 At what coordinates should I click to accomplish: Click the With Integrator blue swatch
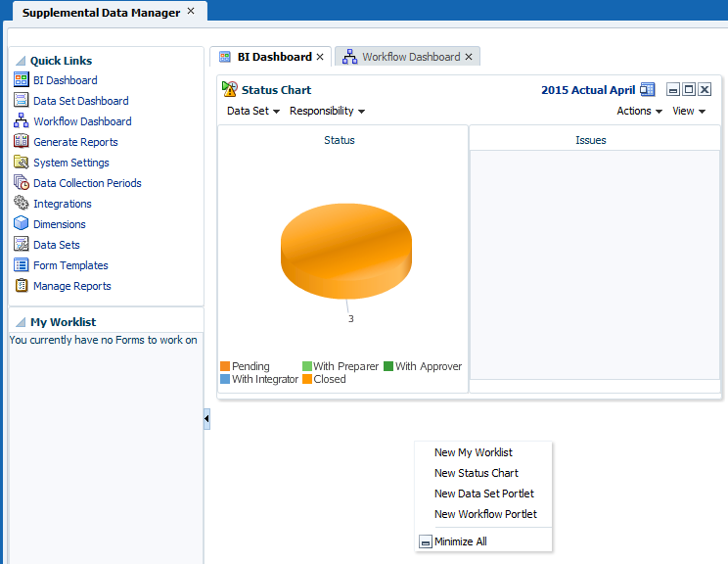coord(225,379)
